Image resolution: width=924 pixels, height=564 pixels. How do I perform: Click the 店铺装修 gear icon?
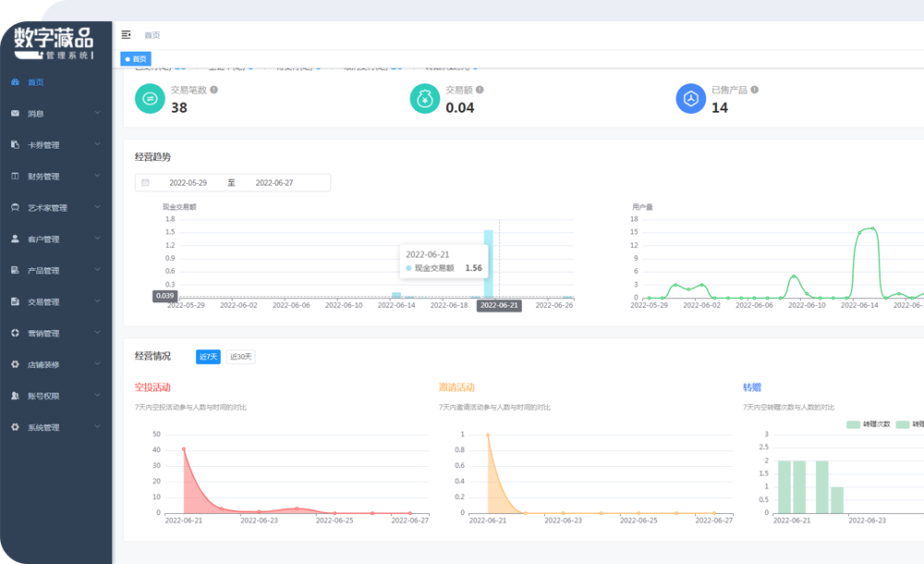tap(16, 364)
